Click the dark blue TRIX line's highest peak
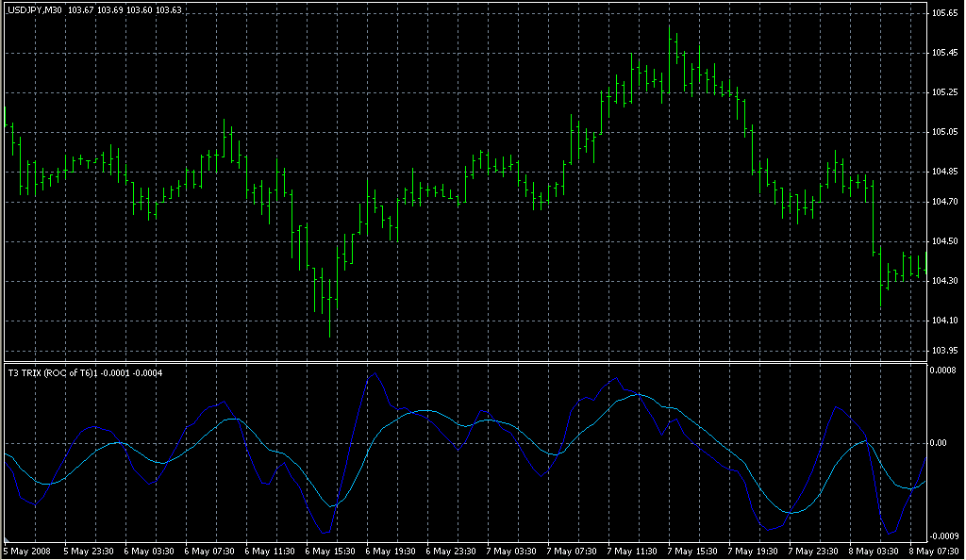966x560 pixels. pos(375,372)
